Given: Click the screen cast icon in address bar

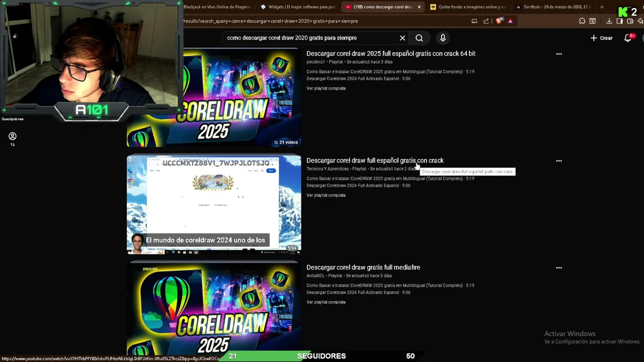Looking at the screenshot, I should tap(474, 21).
